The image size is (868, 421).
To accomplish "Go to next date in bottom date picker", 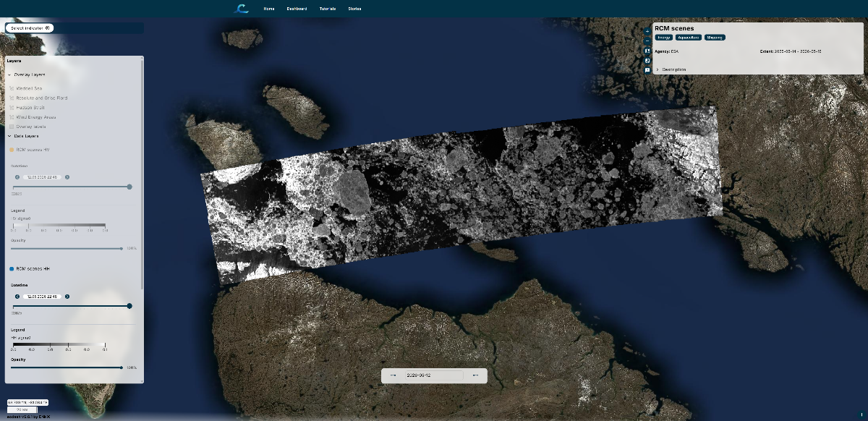I will pos(475,375).
